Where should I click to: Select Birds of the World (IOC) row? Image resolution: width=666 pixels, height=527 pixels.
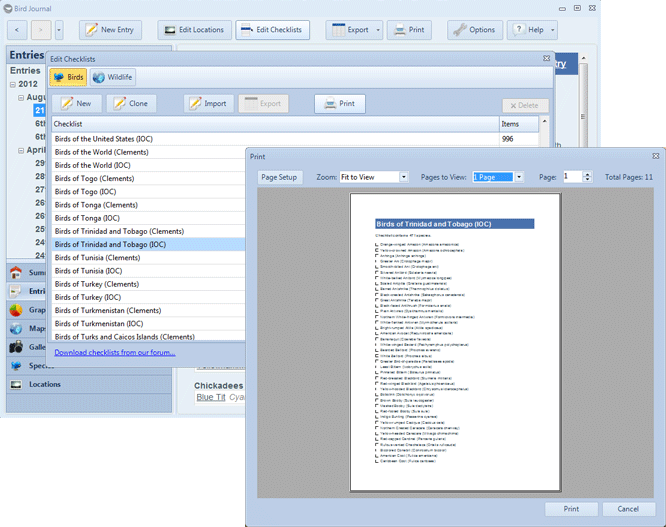click(149, 165)
